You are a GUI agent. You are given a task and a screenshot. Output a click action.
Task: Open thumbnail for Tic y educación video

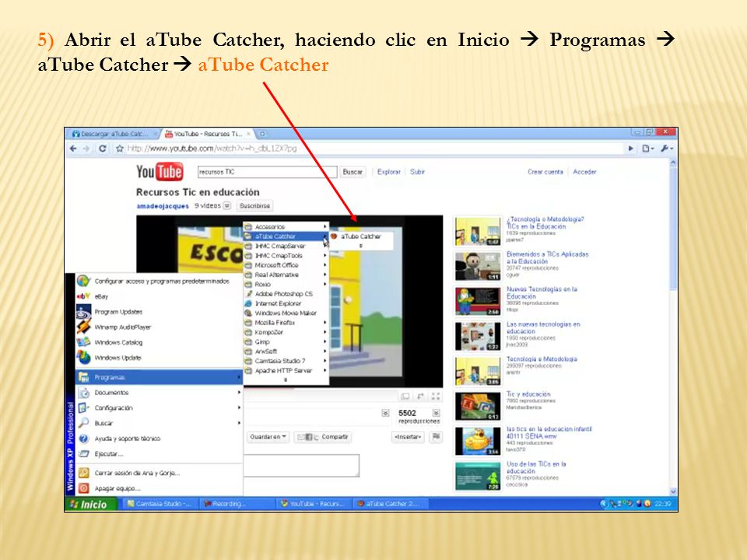coord(478,406)
